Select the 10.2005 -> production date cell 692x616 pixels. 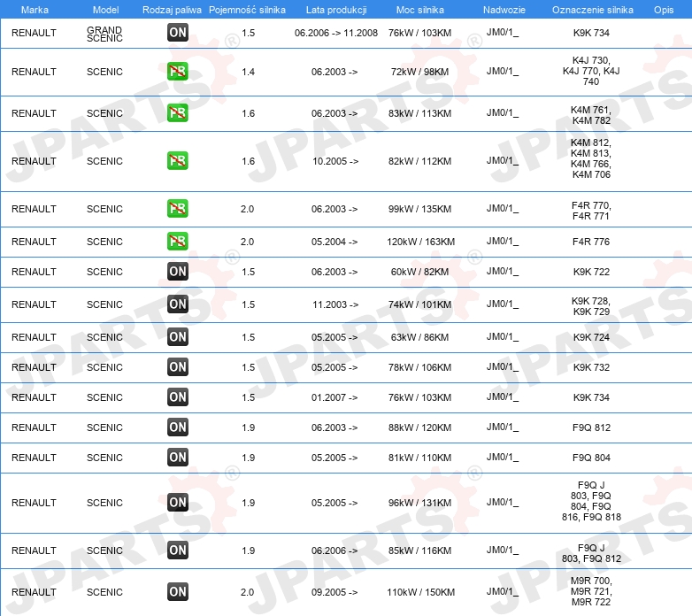pyautogui.click(x=335, y=161)
